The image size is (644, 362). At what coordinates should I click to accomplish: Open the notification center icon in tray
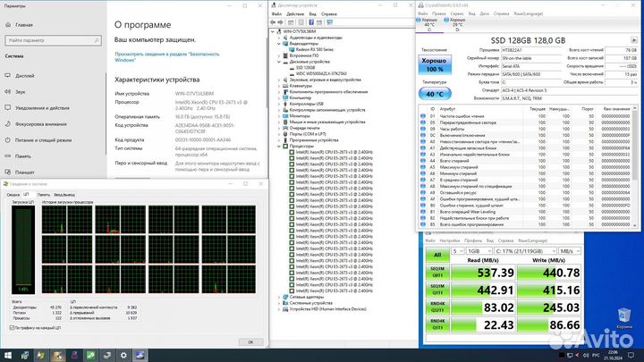(x=631, y=356)
